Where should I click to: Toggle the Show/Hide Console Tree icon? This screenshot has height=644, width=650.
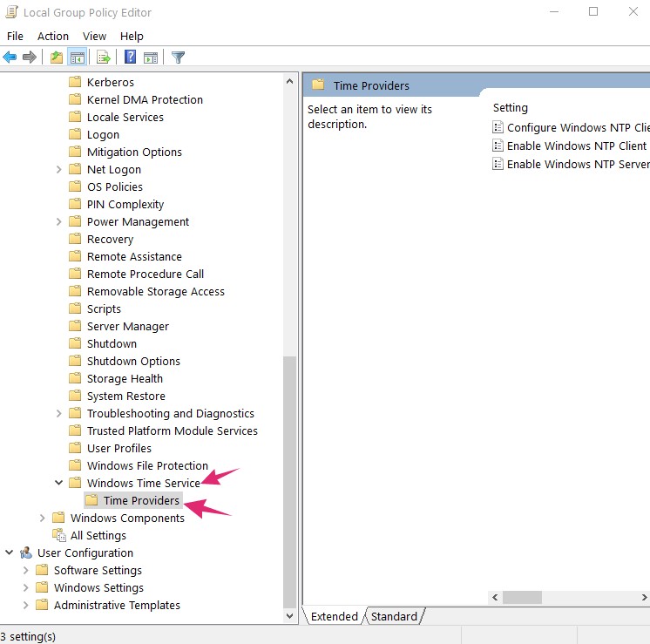pyautogui.click(x=77, y=58)
